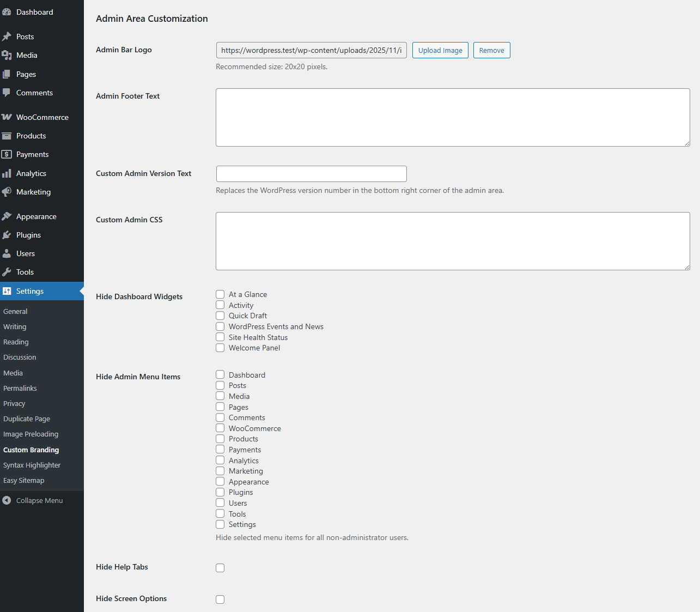Click the Admin Footer Text resize handle

pos(687,143)
